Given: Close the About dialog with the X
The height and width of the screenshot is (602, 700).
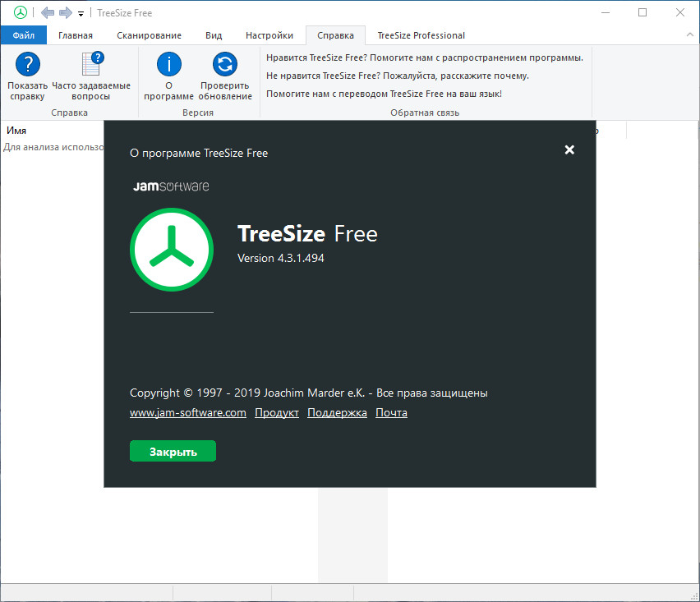Looking at the screenshot, I should 569,150.
